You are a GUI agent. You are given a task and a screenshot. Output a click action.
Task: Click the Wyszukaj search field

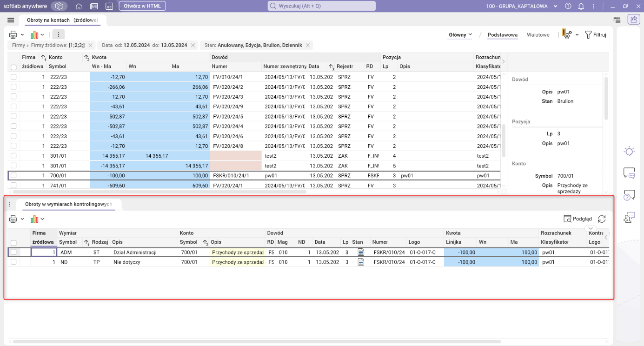322,6
